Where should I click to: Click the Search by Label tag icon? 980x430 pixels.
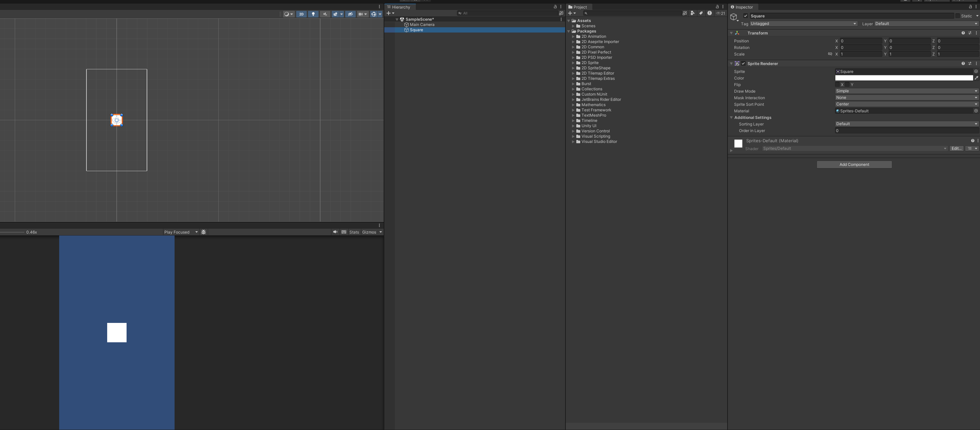click(x=701, y=13)
